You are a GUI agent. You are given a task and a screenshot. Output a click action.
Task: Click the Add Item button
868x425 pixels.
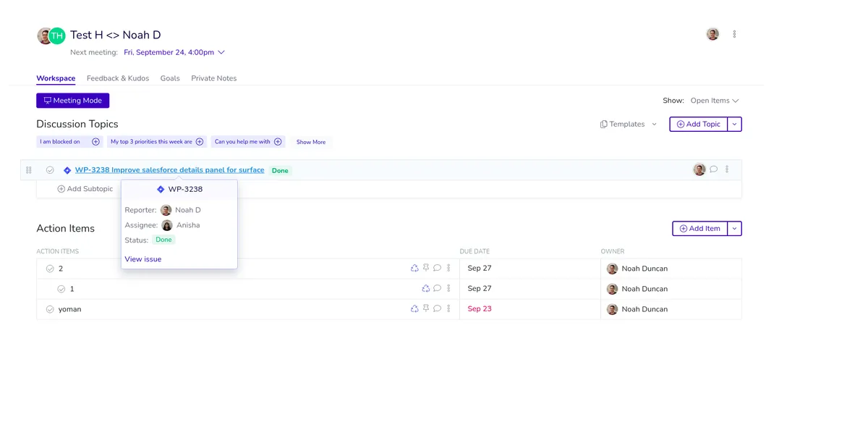point(700,228)
